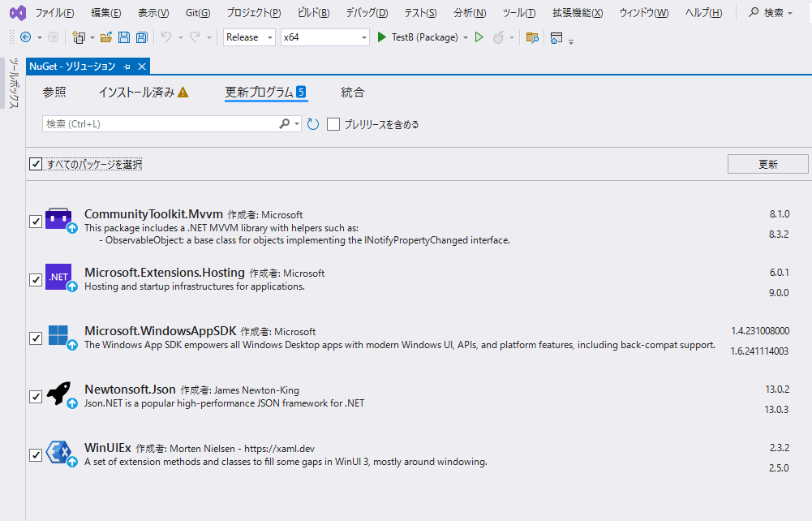812x521 pixels.
Task: Start without debugging outline play icon
Action: (479, 37)
